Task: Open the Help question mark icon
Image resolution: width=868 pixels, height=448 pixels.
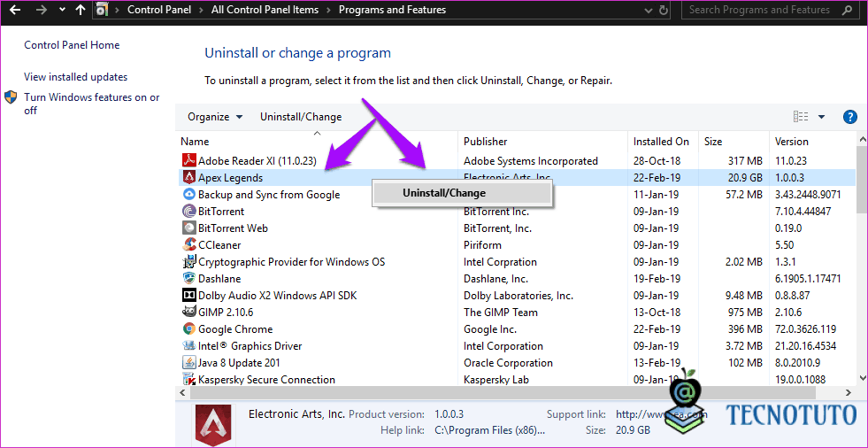Action: click(849, 117)
